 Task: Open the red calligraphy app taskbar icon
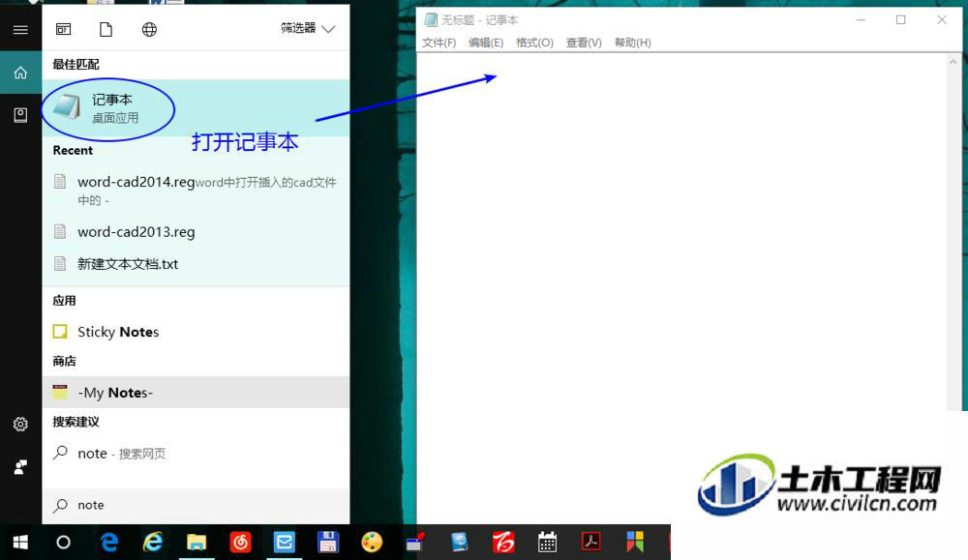point(503,543)
